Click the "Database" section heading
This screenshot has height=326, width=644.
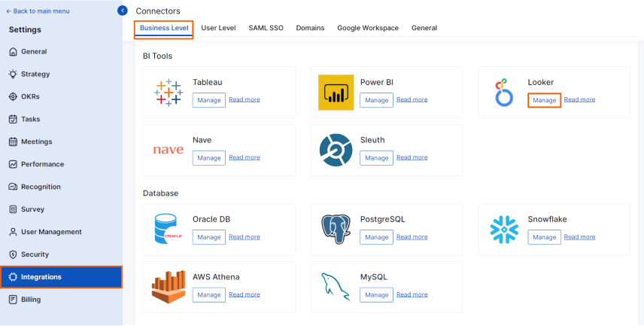(x=160, y=193)
